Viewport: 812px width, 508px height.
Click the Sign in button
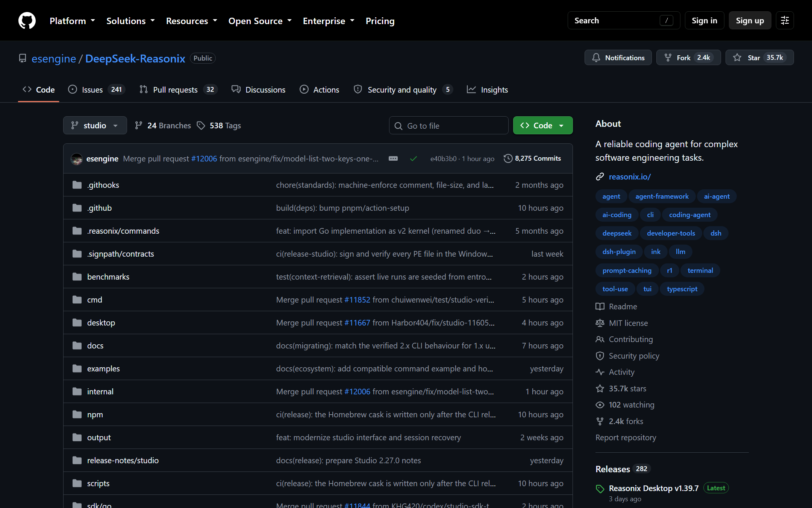tap(704, 20)
